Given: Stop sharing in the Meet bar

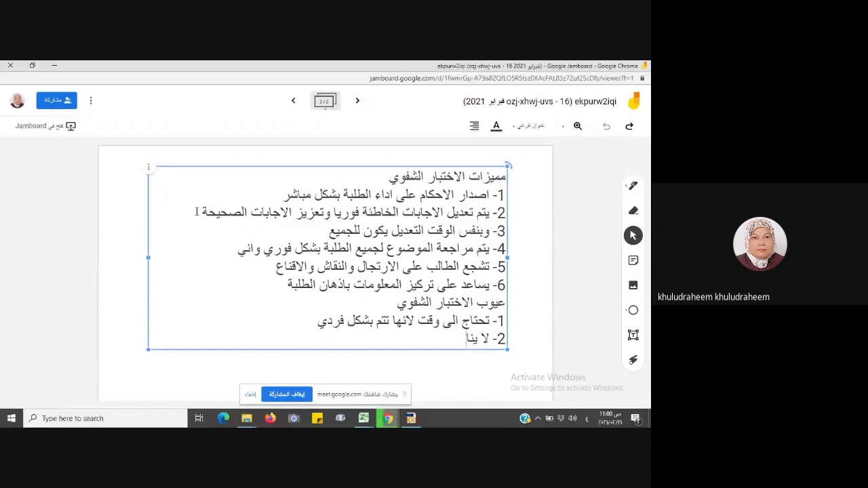Looking at the screenshot, I should [286, 394].
